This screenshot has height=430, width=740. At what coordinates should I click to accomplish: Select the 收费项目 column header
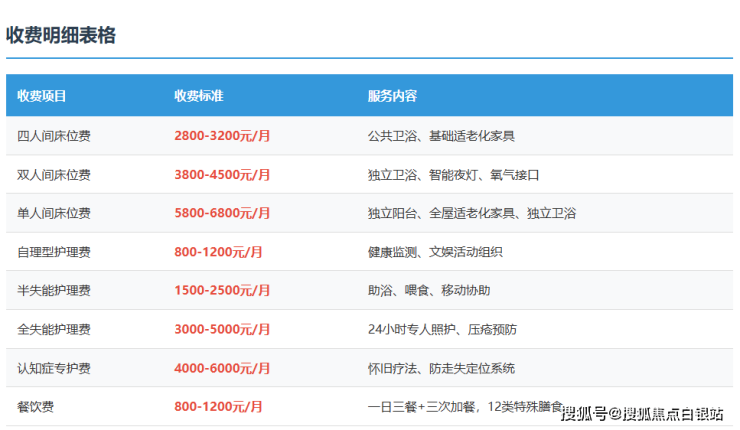pos(42,96)
